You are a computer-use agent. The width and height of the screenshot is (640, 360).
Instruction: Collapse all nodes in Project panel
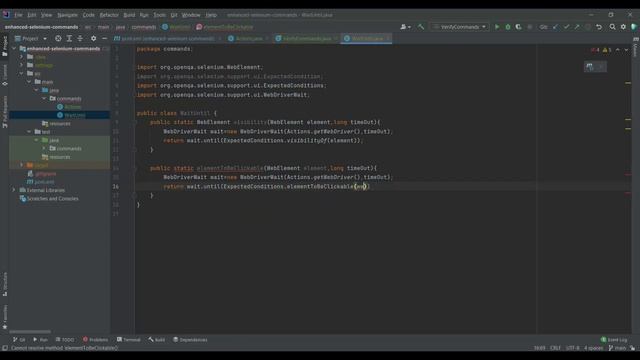pyautogui.click(x=80, y=38)
